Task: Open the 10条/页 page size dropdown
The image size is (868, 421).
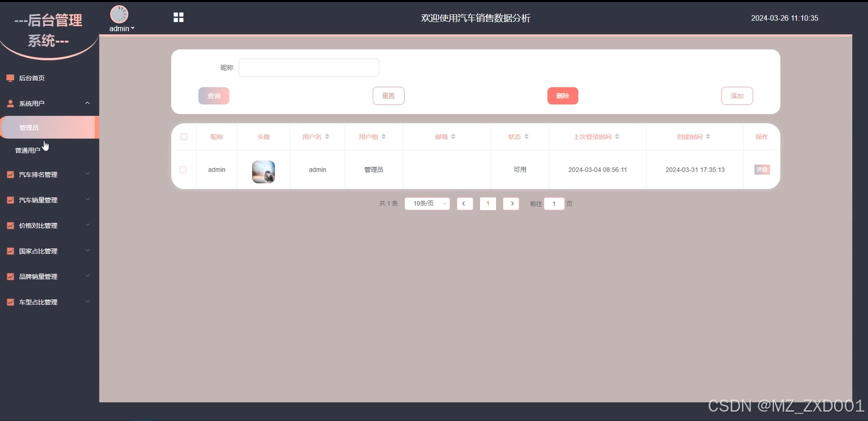Action: 427,203
